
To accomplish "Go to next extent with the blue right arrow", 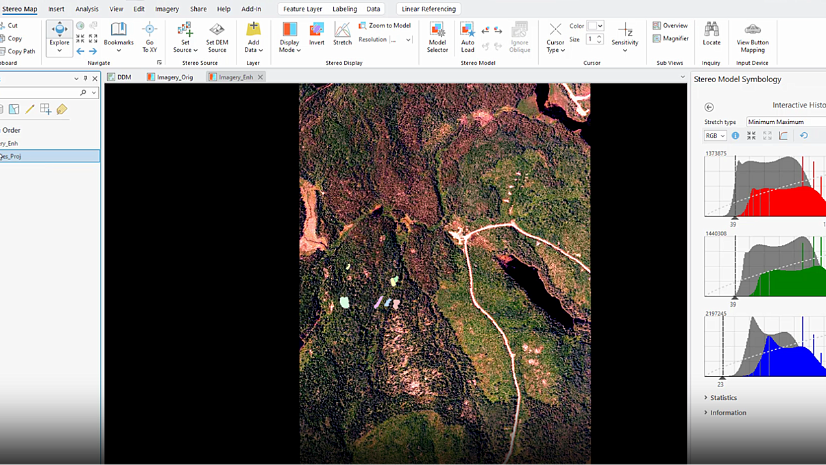I will click(93, 51).
